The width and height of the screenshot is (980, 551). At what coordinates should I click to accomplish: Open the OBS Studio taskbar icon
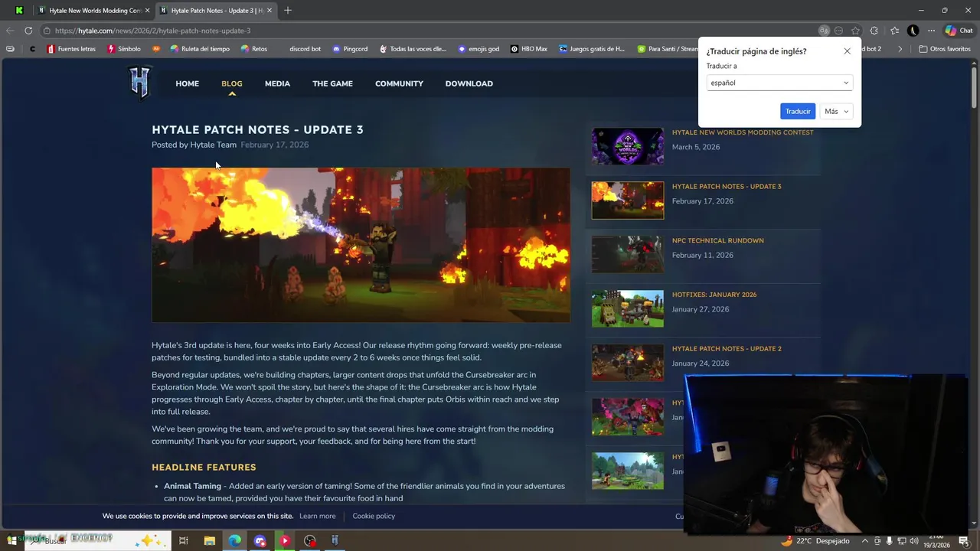[309, 540]
